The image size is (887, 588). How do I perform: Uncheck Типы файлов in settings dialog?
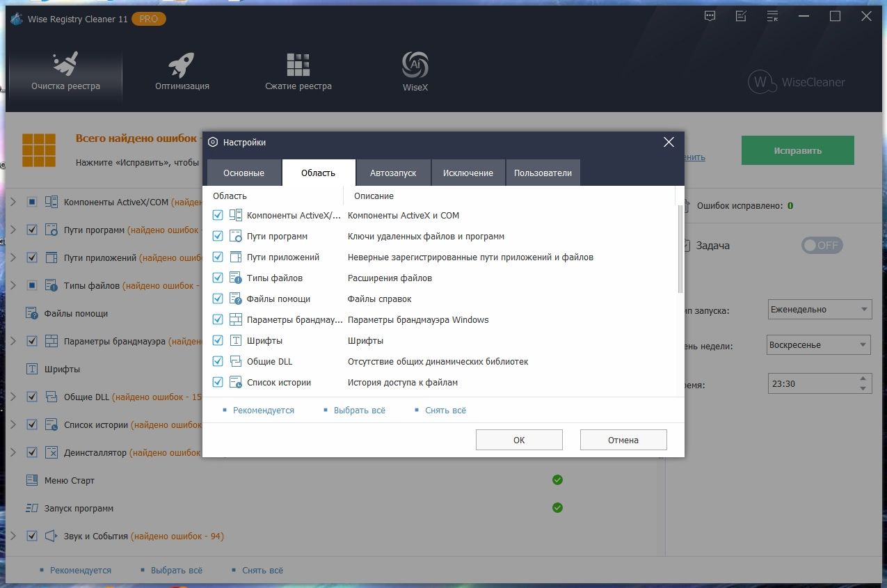click(218, 278)
